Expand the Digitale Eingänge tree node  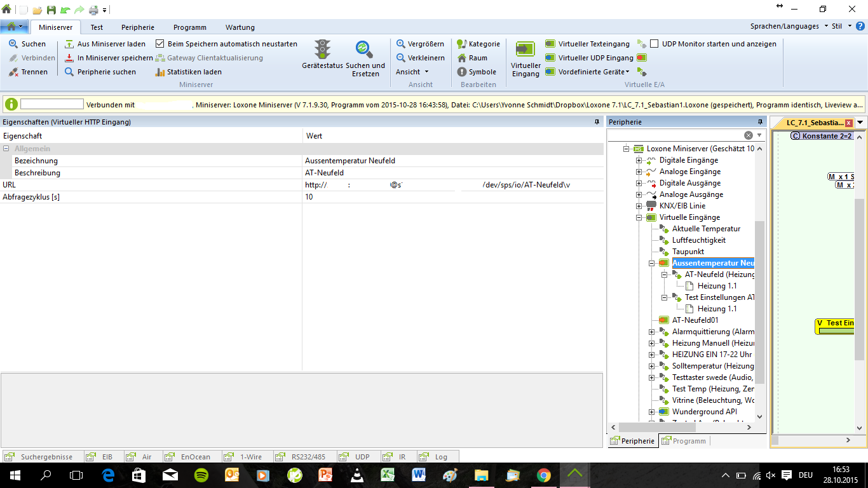[x=639, y=160]
